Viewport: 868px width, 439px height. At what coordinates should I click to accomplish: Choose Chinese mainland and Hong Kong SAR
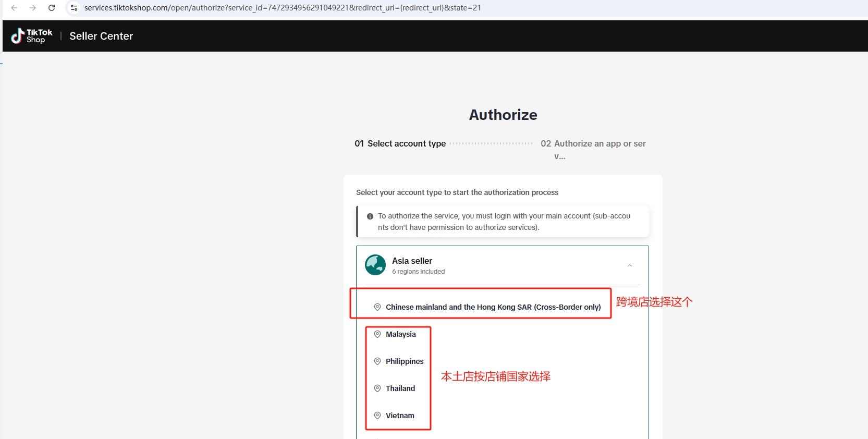click(493, 307)
